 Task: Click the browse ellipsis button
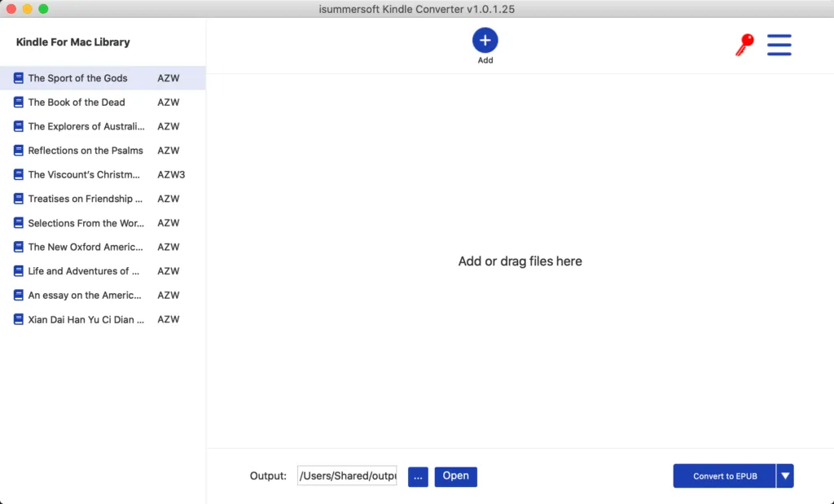tap(418, 477)
